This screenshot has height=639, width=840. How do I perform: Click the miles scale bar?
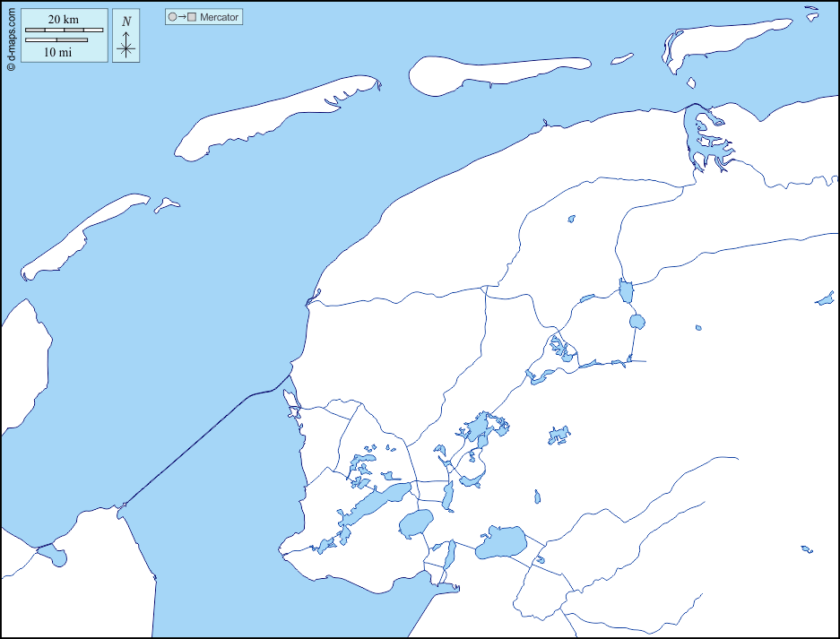click(x=56, y=40)
